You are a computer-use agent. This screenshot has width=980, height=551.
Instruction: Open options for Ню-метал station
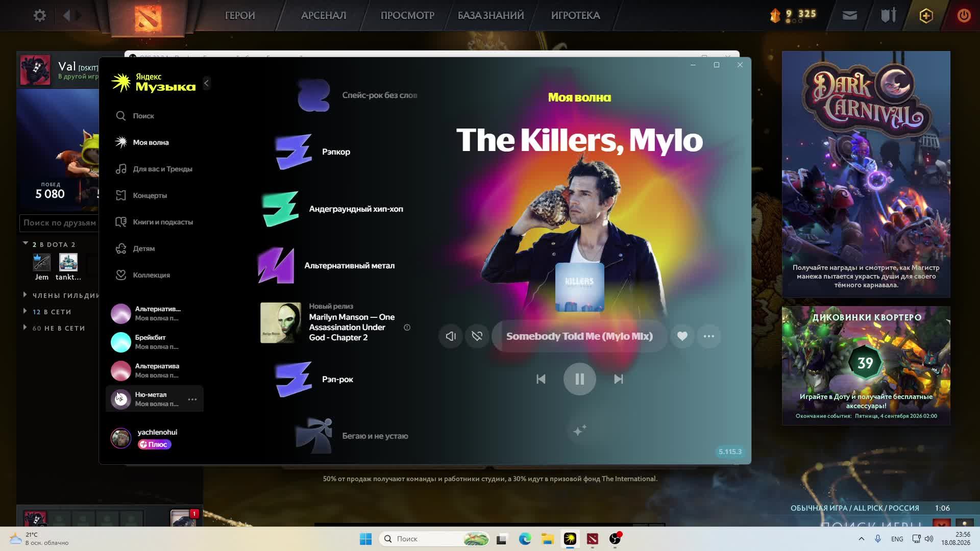click(192, 399)
